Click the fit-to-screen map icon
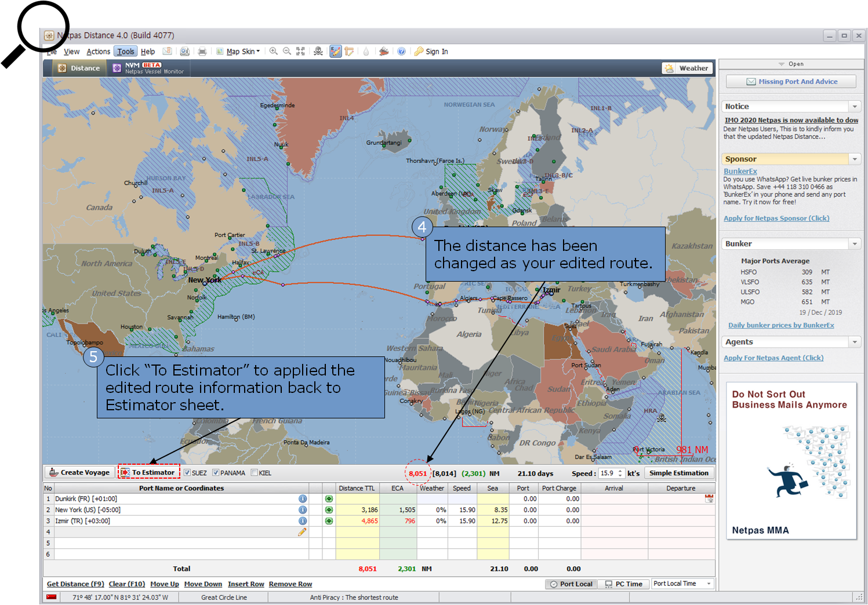Image resolution: width=868 pixels, height=605 pixels. (300, 52)
